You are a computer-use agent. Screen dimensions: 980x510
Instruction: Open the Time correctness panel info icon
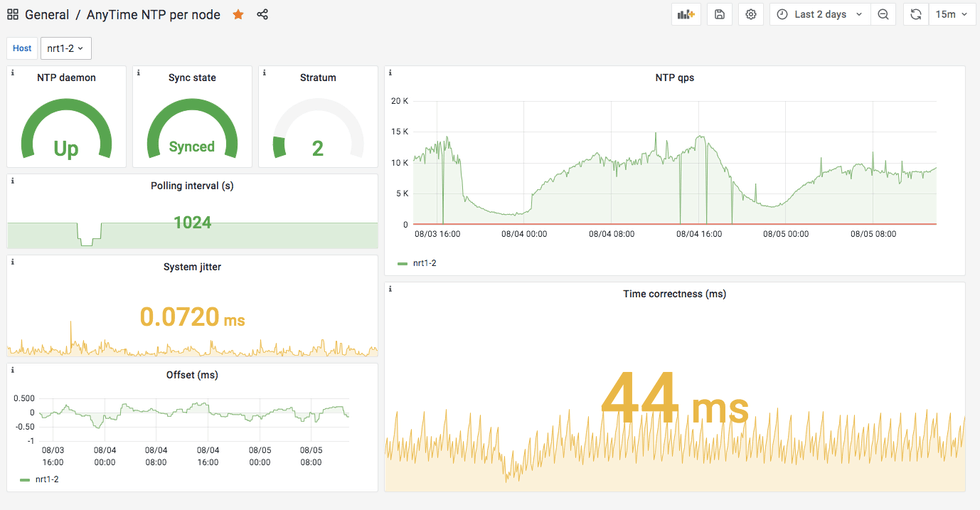[390, 289]
